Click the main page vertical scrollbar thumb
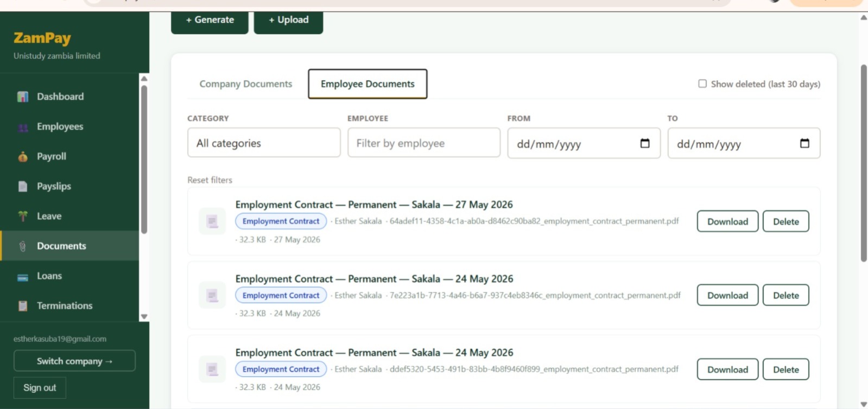This screenshot has height=409, width=868. 864,163
